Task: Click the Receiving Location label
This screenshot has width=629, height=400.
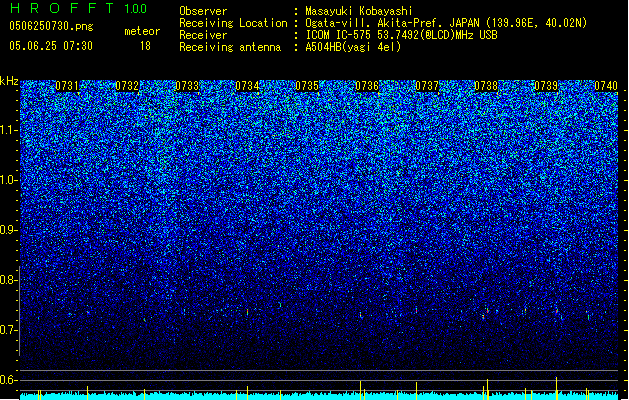Action: coord(233,23)
